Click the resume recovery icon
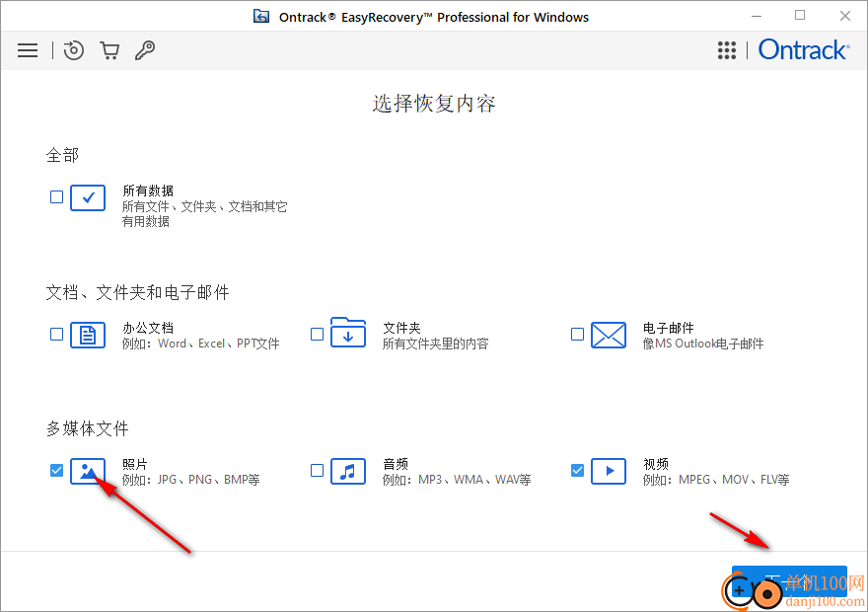This screenshot has width=868, height=612. click(x=74, y=50)
